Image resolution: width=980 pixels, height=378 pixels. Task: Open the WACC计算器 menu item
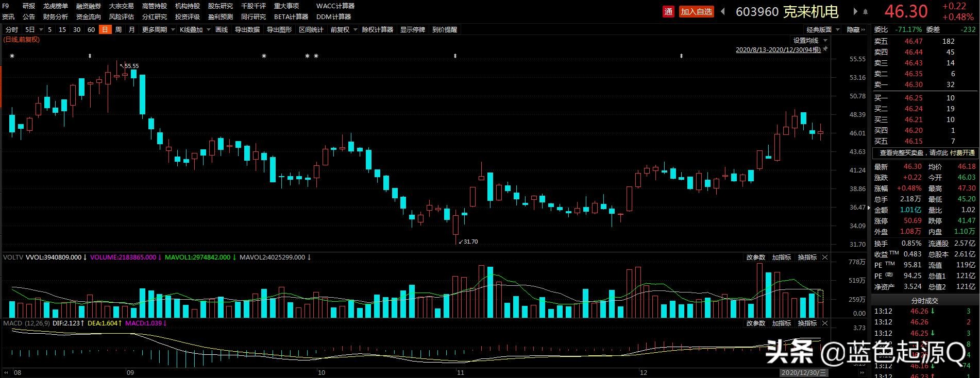(335, 6)
